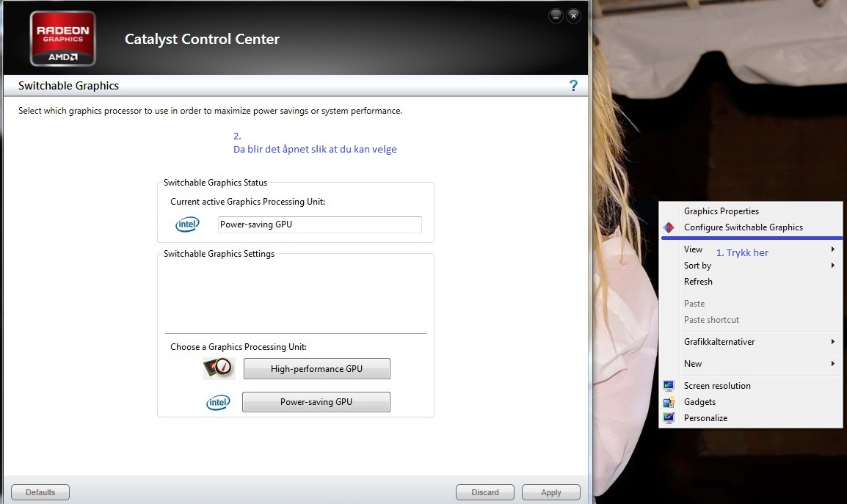Open the Grafikkalternativer submenu
This screenshot has width=847, height=504.
(750, 341)
